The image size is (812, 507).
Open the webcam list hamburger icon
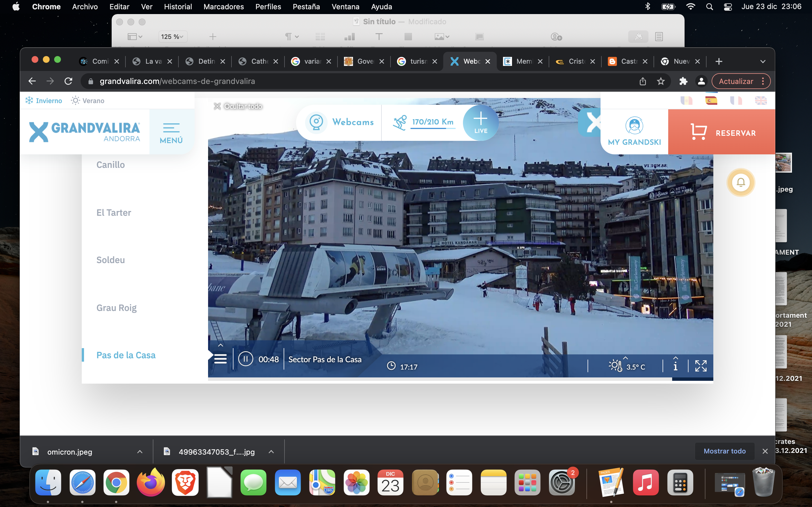220,359
